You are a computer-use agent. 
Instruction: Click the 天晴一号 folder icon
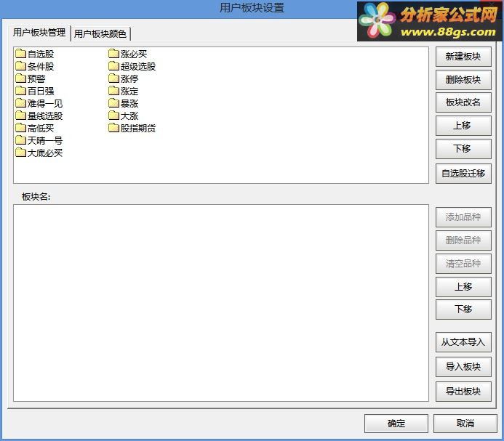[x=21, y=140]
